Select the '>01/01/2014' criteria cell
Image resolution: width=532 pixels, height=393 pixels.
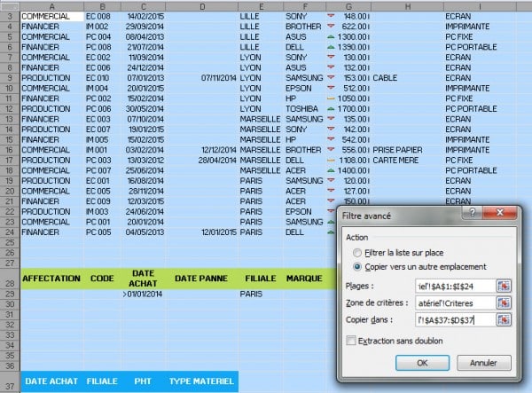pos(143,294)
